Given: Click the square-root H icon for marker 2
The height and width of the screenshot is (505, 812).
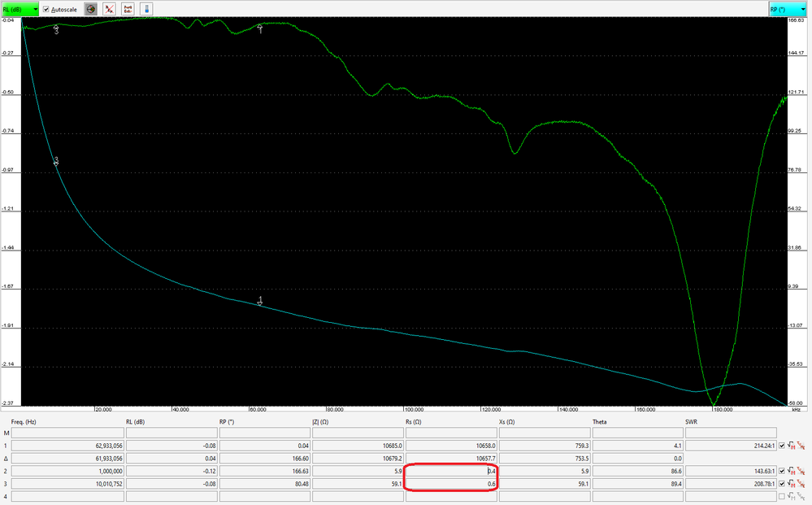Looking at the screenshot, I should (x=792, y=471).
